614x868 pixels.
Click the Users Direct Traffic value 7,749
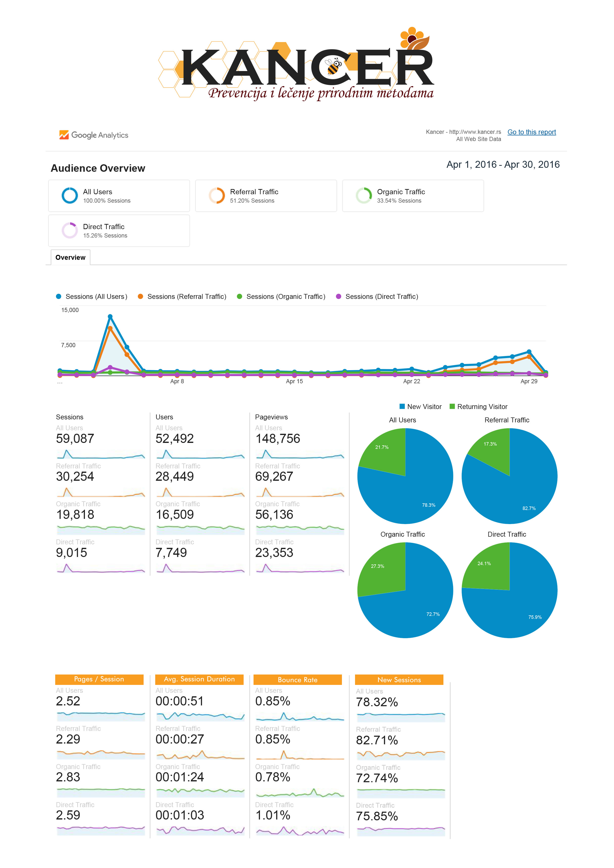pos(171,553)
